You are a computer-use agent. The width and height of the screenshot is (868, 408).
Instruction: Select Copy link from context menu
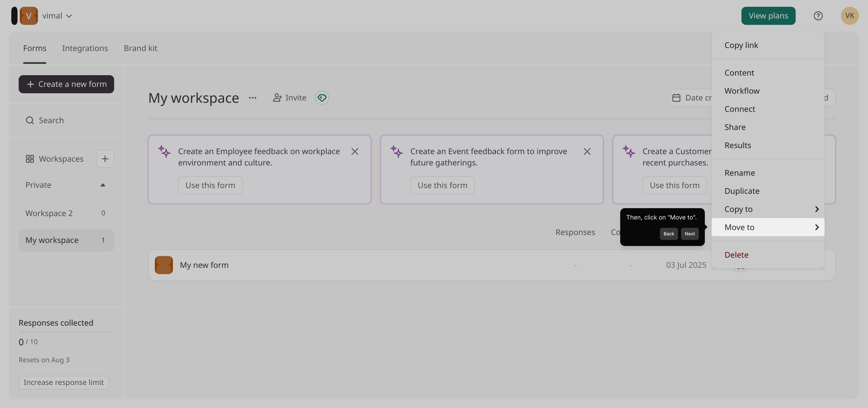pyautogui.click(x=768, y=45)
